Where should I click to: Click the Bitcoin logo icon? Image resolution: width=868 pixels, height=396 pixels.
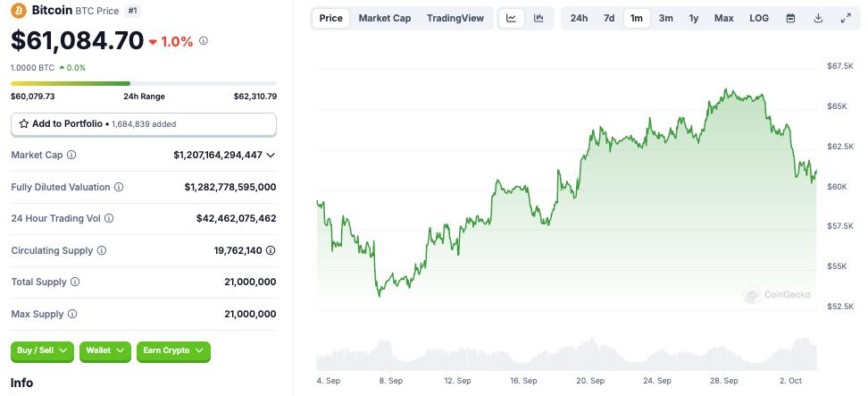tap(19, 11)
